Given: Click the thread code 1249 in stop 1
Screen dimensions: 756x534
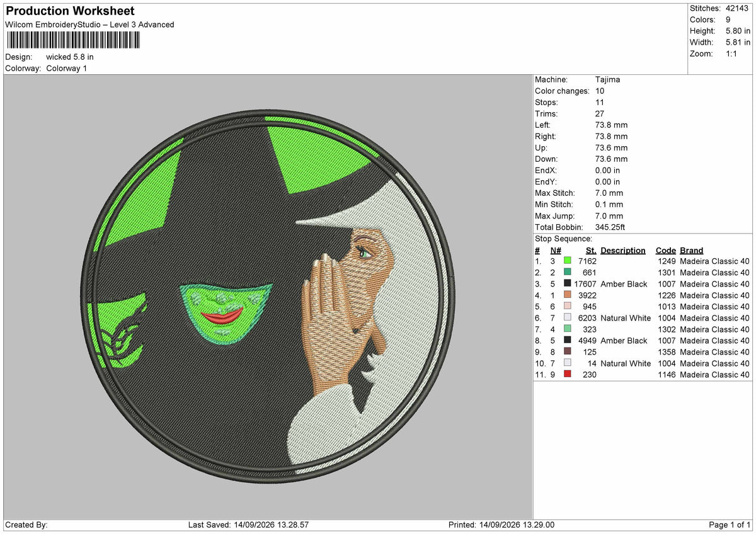Looking at the screenshot, I should [667, 261].
